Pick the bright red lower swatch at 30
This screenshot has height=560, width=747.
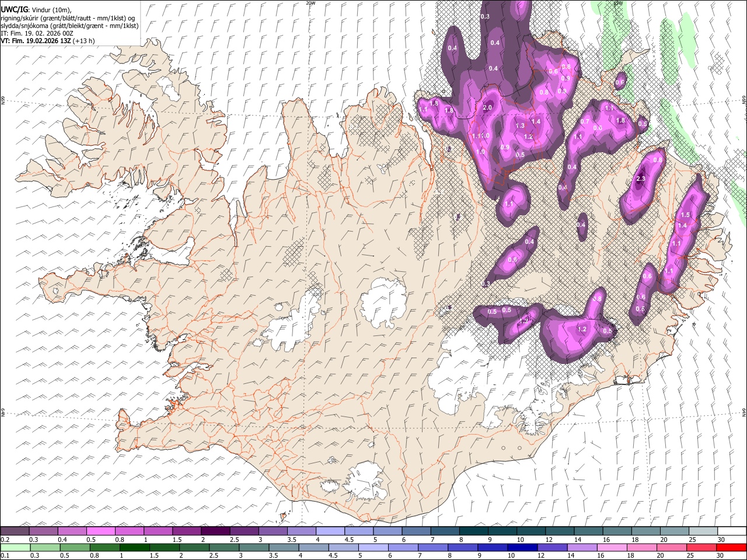coord(731,547)
